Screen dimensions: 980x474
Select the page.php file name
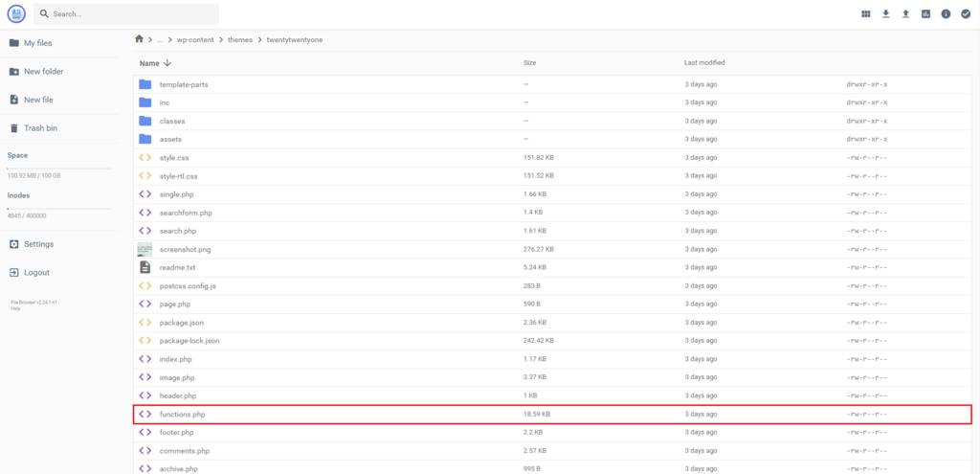(175, 304)
